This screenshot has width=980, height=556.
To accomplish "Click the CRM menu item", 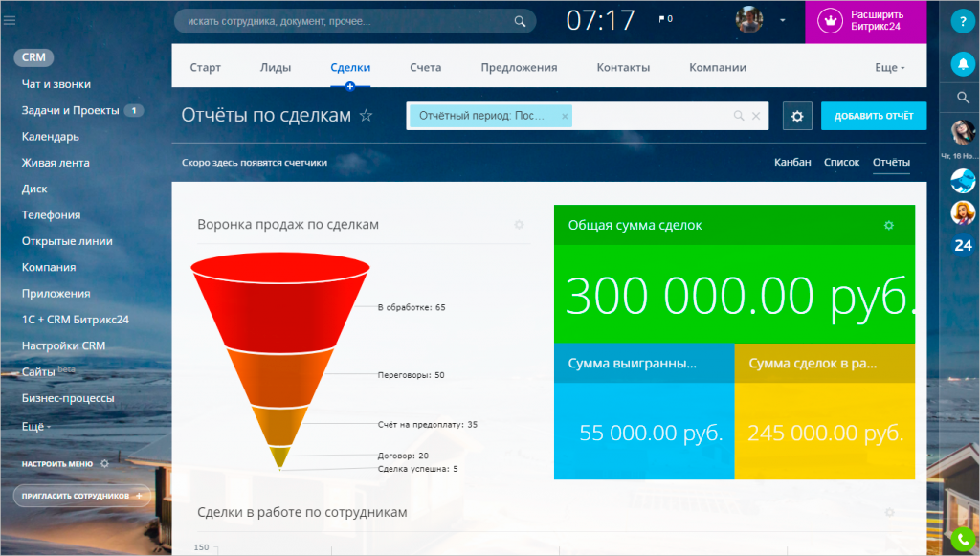I will click(33, 57).
